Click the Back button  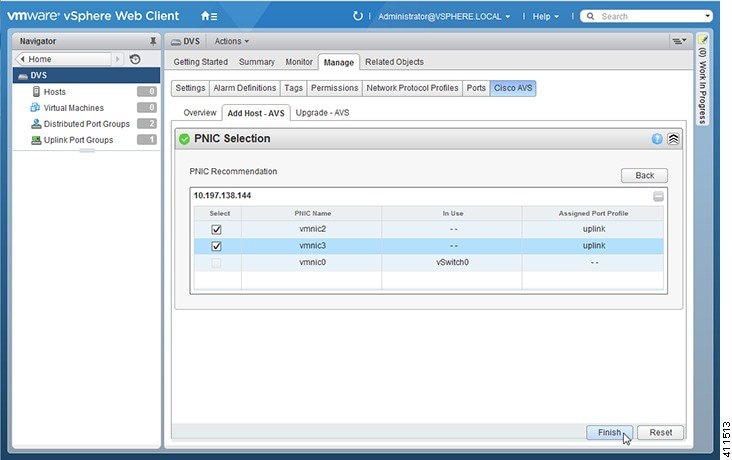click(x=644, y=176)
